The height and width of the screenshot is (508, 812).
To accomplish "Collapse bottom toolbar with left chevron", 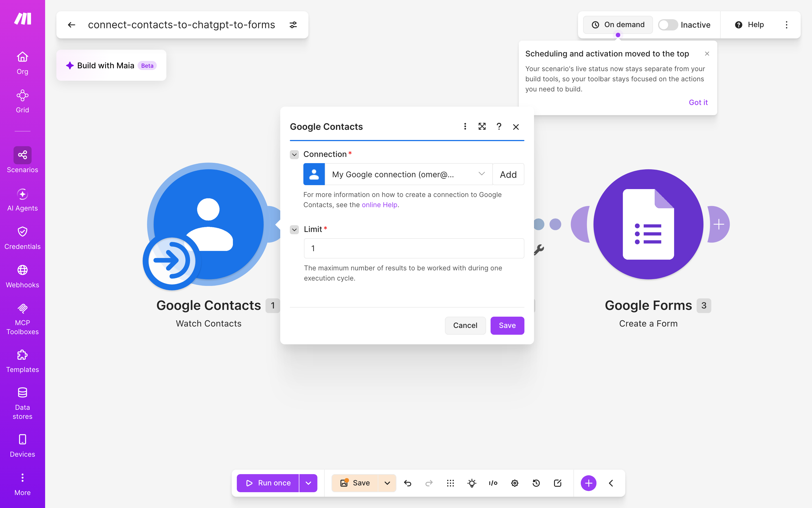I will [611, 483].
